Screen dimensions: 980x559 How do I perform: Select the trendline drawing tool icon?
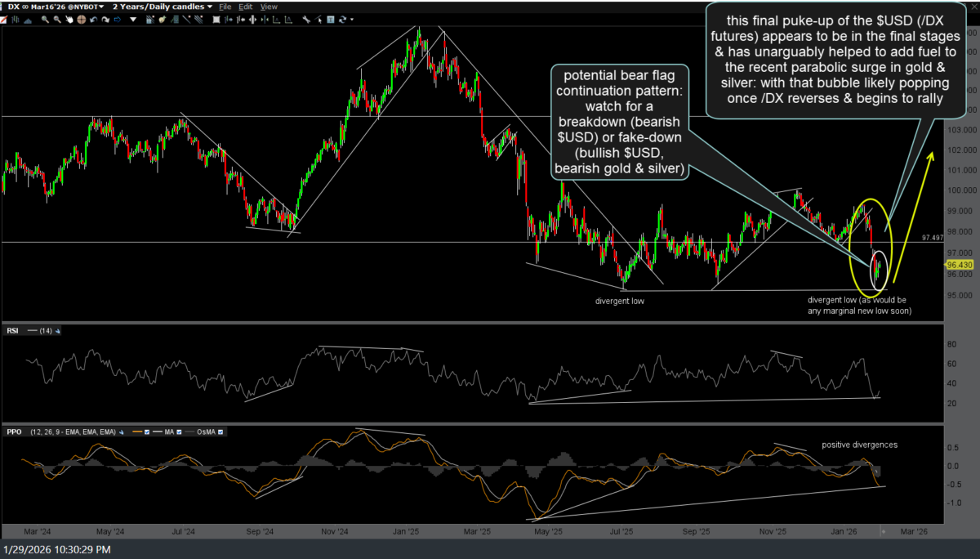(x=185, y=17)
